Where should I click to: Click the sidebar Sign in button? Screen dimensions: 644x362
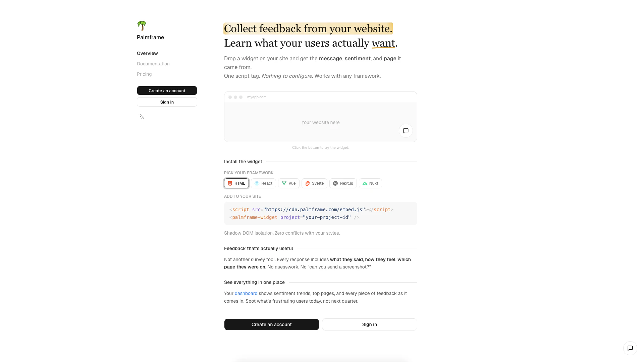click(x=167, y=102)
